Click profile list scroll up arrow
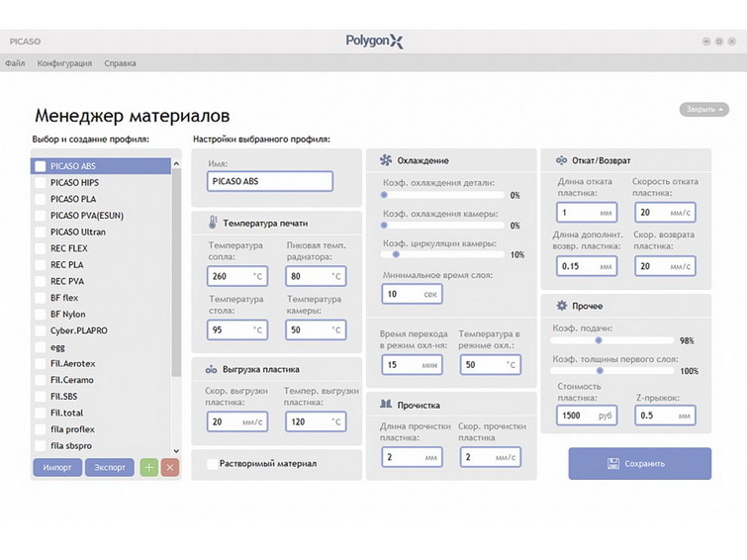The height and width of the screenshot is (560, 747). (176, 163)
